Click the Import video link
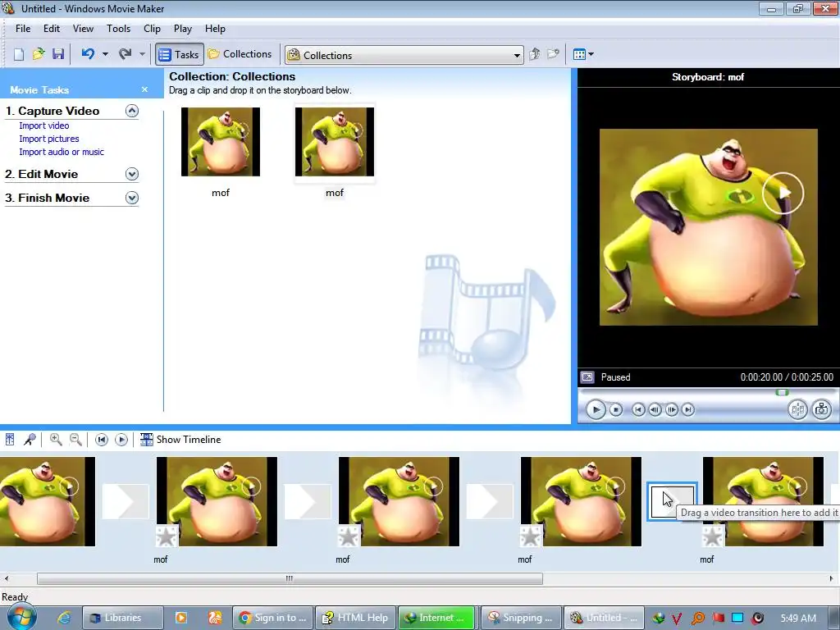The height and width of the screenshot is (630, 840). [44, 126]
